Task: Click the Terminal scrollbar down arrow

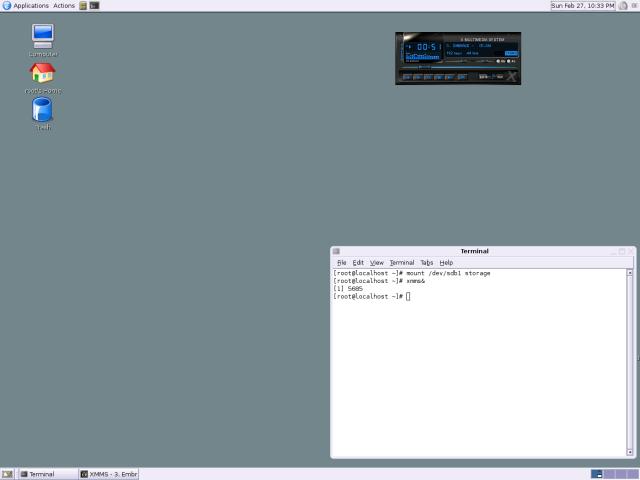Action: 629,452
